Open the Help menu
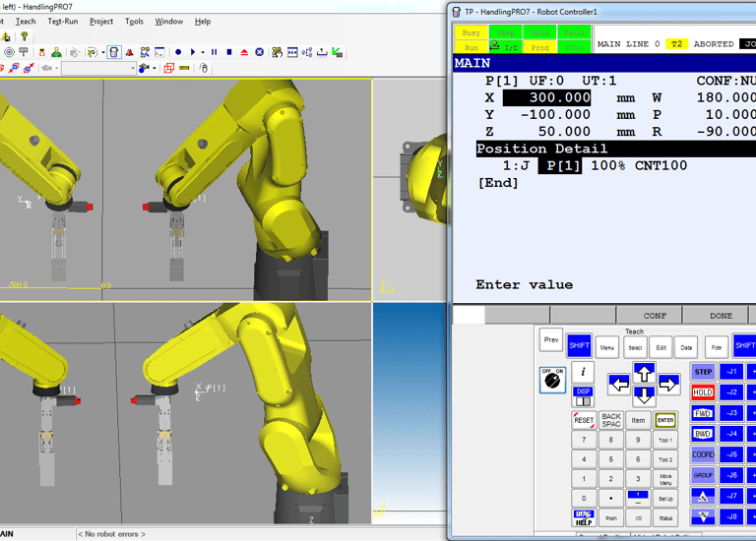 203,22
